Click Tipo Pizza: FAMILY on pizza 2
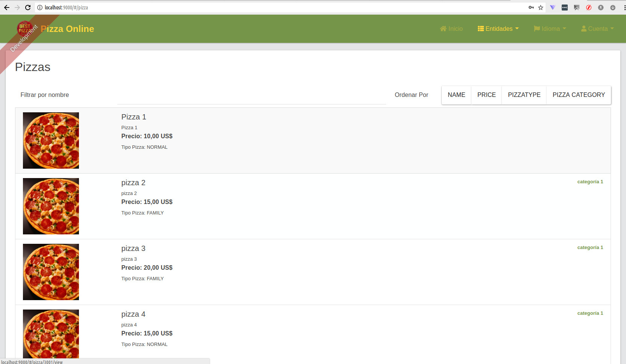This screenshot has height=364, width=626. tap(142, 213)
